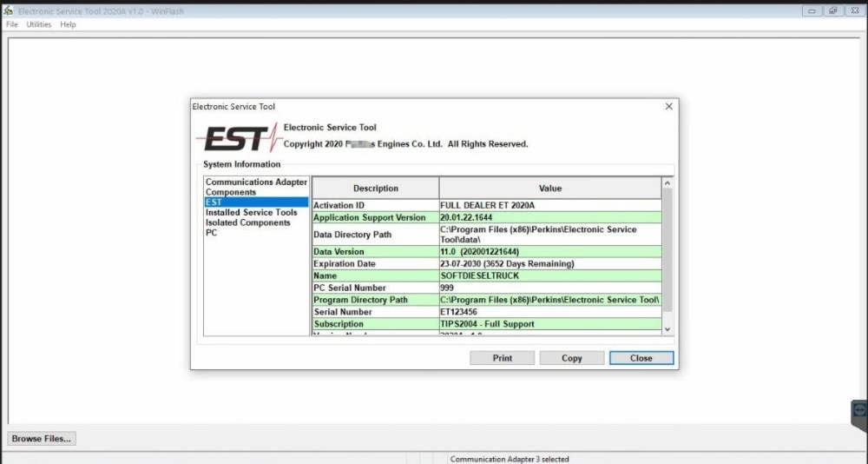Click the table vertical scrollbar thumb
The image size is (868, 464).
pyautogui.click(x=667, y=250)
